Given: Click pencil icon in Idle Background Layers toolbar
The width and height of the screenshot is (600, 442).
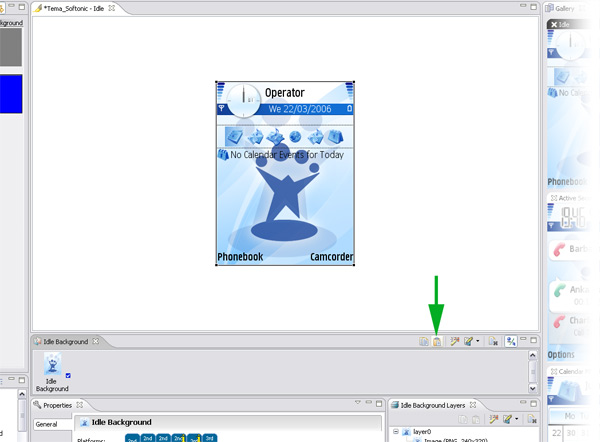Looking at the screenshot, I should pos(505,419).
